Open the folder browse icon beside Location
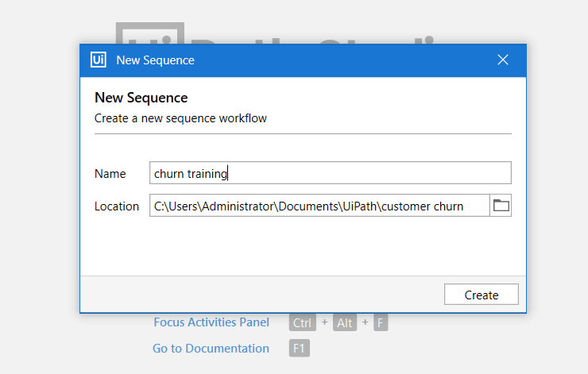The width and height of the screenshot is (588, 374). pos(501,206)
